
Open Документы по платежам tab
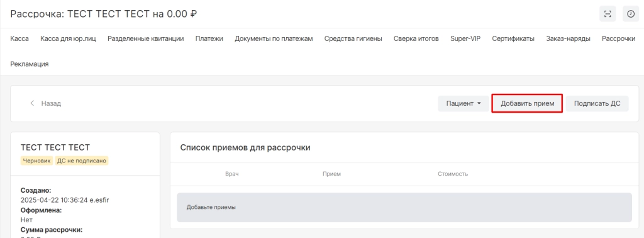[x=274, y=38]
